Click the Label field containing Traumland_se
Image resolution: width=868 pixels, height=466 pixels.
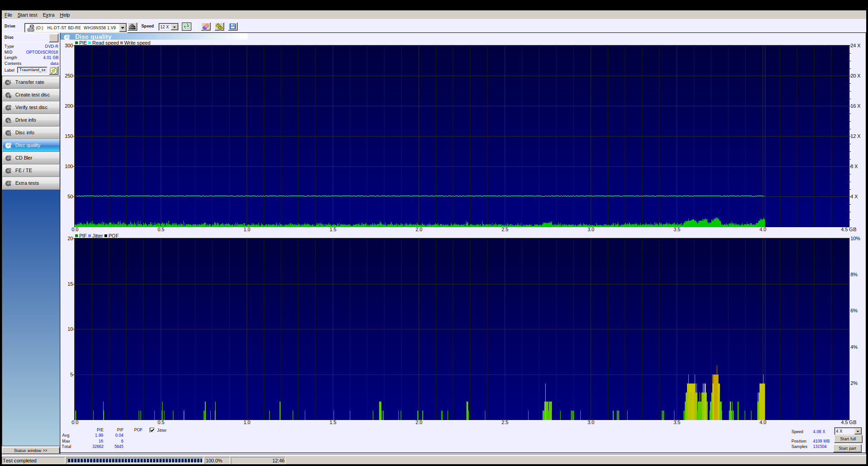point(32,70)
